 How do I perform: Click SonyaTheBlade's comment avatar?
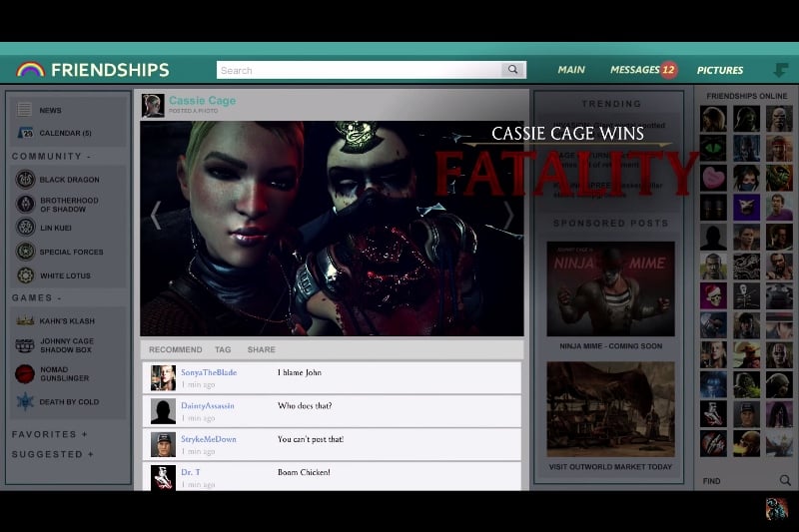tap(163, 377)
